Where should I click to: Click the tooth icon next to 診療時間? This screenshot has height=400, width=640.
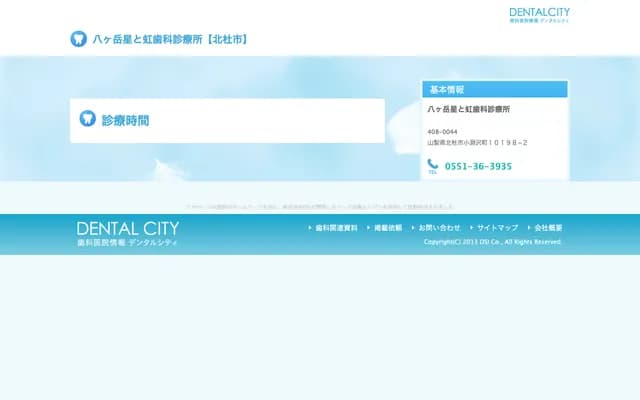[87, 118]
